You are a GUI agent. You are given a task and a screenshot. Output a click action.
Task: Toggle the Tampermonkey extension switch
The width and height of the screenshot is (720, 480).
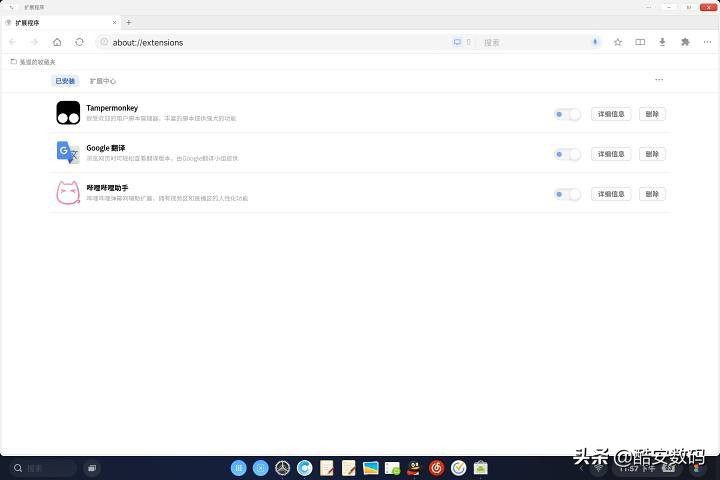point(567,114)
